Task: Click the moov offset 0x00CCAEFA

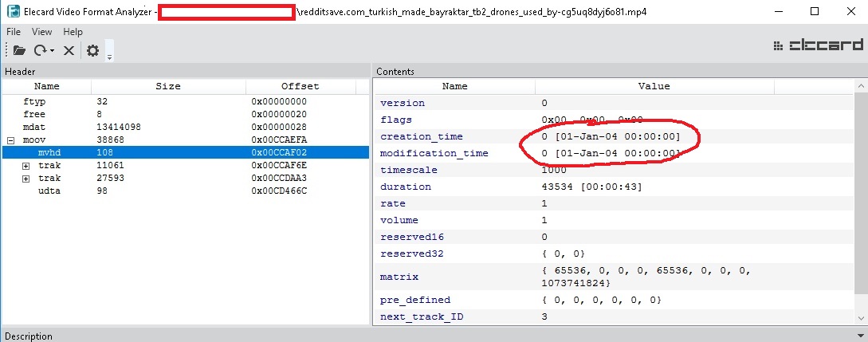Action: click(278, 140)
